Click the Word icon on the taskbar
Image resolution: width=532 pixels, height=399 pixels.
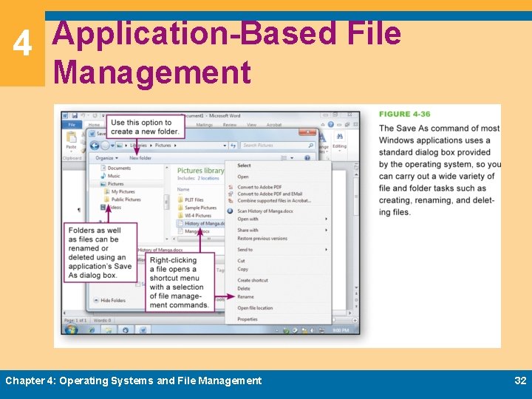point(143,330)
